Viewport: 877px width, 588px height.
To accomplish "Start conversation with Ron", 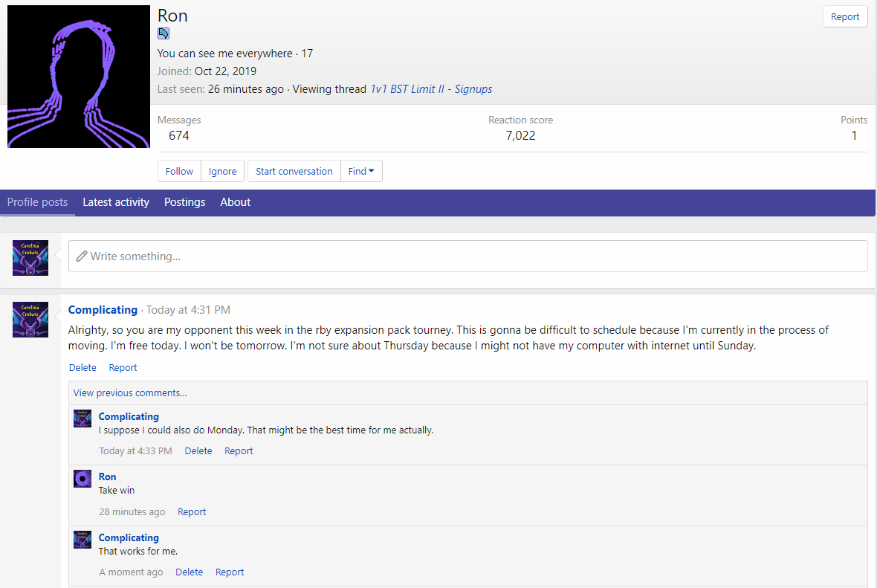I will (x=294, y=171).
